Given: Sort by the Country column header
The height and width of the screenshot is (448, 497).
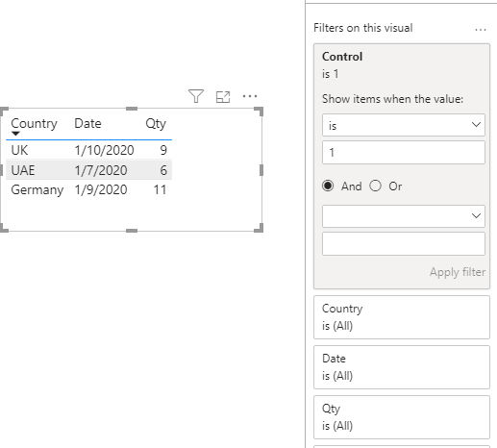Looking at the screenshot, I should point(34,124).
